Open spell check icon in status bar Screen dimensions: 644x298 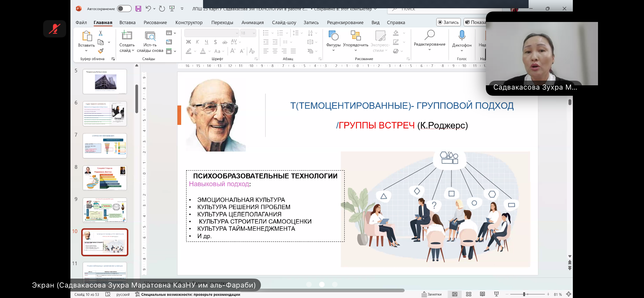108,294
